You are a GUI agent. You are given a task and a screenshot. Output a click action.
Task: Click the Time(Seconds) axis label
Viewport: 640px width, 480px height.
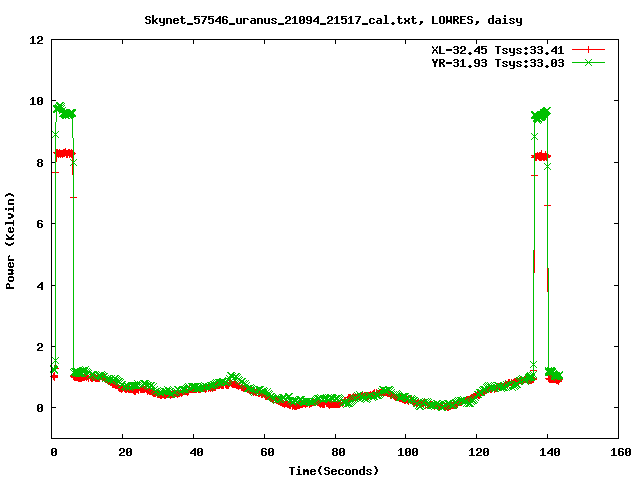tap(334, 471)
